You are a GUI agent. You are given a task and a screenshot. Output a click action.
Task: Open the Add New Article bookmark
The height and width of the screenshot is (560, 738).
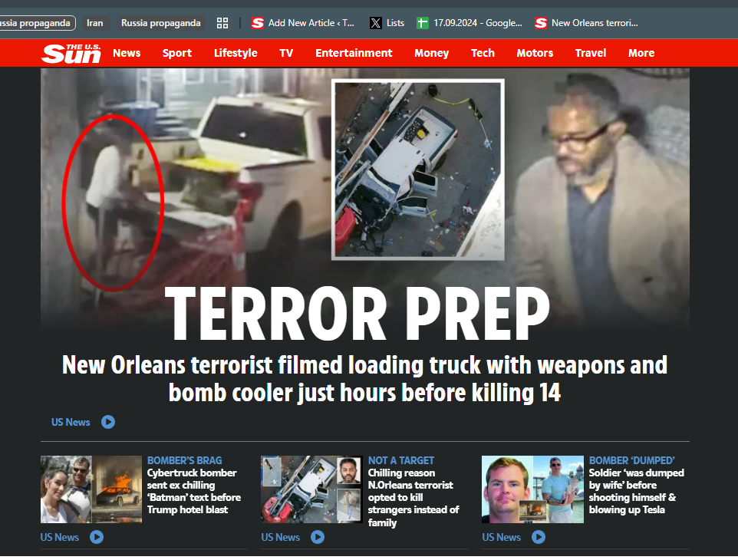302,23
